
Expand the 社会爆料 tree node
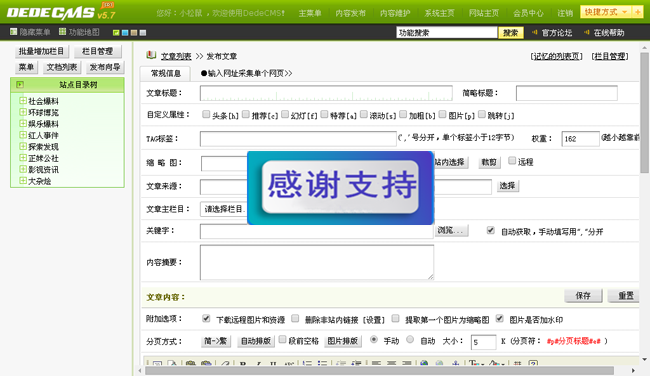click(23, 100)
